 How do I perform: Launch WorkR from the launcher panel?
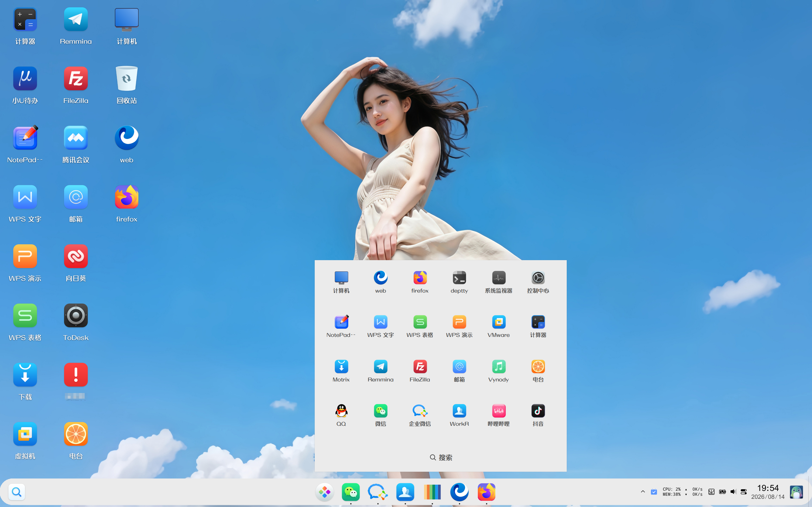tap(459, 416)
